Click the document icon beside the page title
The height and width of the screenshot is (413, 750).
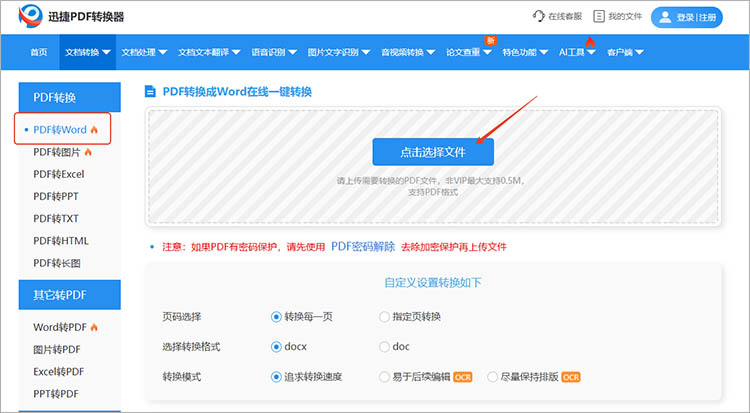click(x=150, y=91)
